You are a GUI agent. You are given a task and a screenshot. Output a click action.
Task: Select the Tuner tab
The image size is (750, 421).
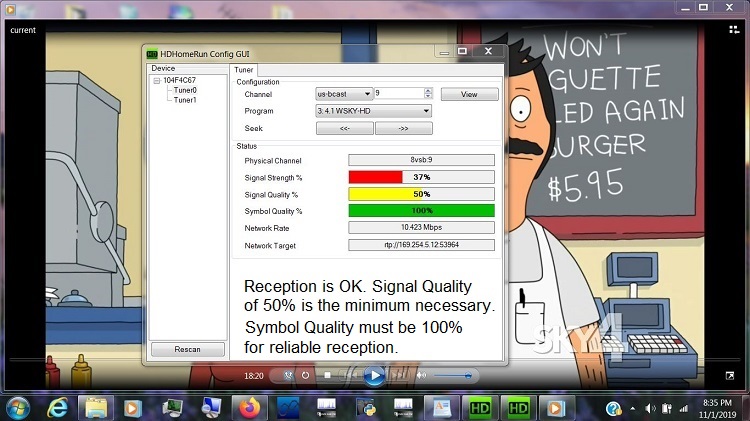(x=243, y=70)
